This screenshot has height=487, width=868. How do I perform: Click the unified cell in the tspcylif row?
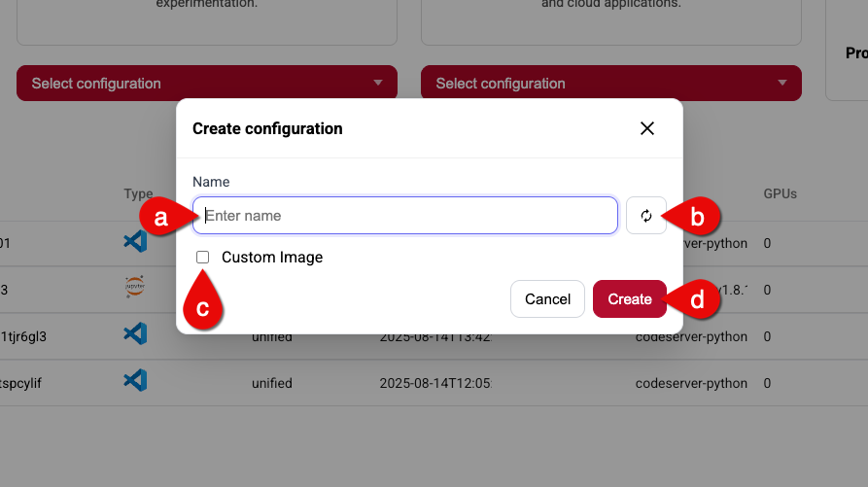tap(272, 383)
